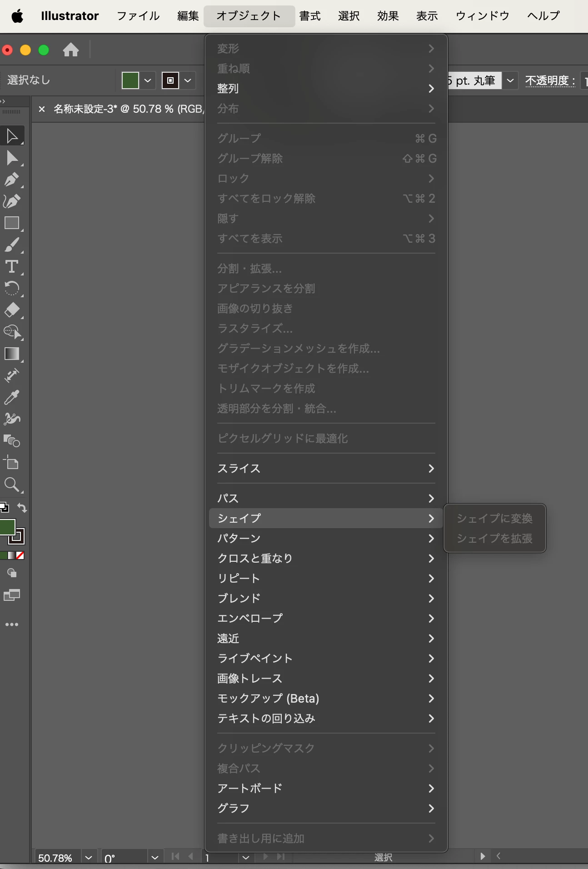Change screen mode icon

click(x=12, y=594)
